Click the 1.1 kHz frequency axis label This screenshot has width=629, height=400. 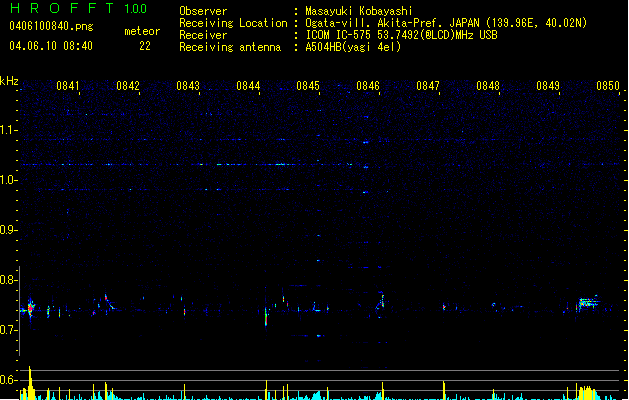8,130
